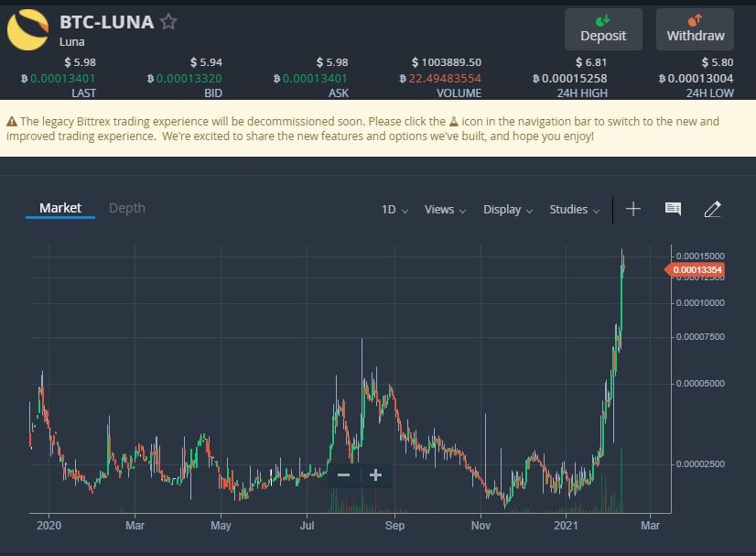Switch to the Market tab
Viewport: 756px width, 556px height.
pos(60,208)
